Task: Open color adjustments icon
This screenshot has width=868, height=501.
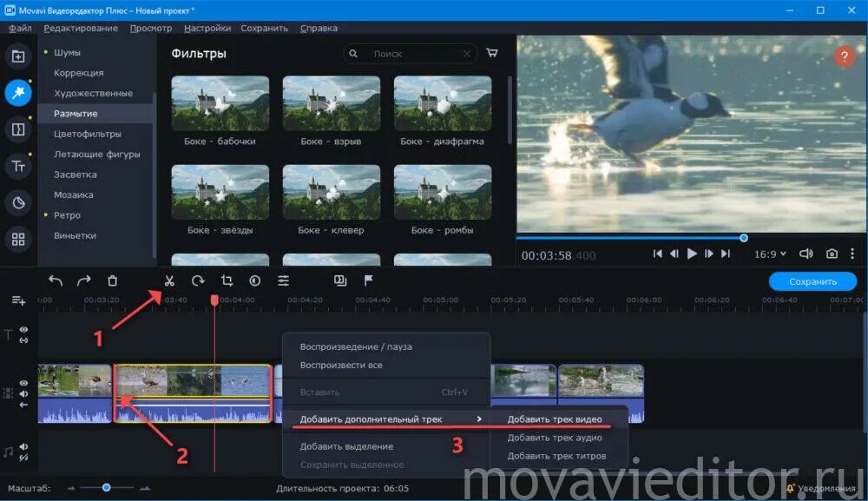Action: coord(254,280)
